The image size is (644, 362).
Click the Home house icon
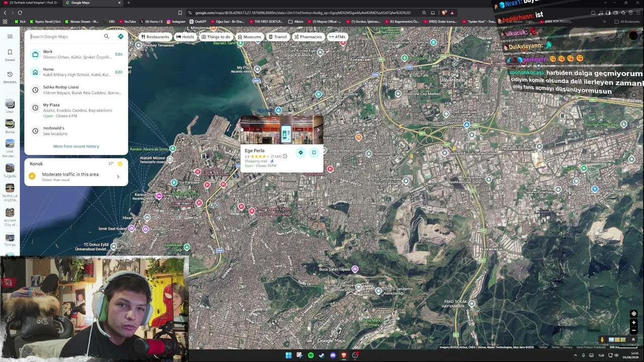pyautogui.click(x=35, y=72)
